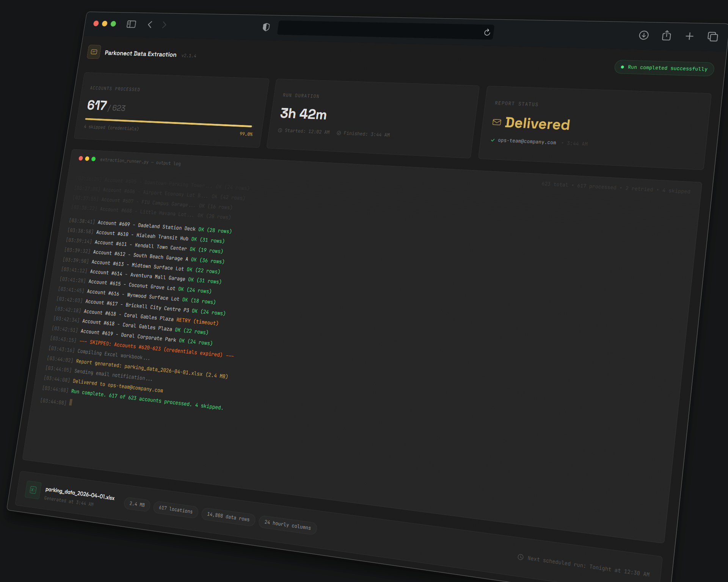Click the Parkonect app logo icon
Viewport: 728px width, 582px height.
point(94,52)
